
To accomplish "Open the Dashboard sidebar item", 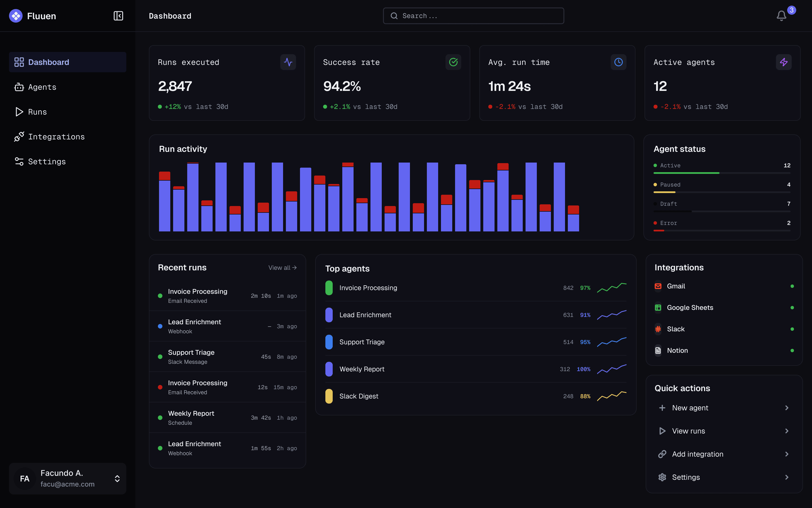I will (67, 62).
